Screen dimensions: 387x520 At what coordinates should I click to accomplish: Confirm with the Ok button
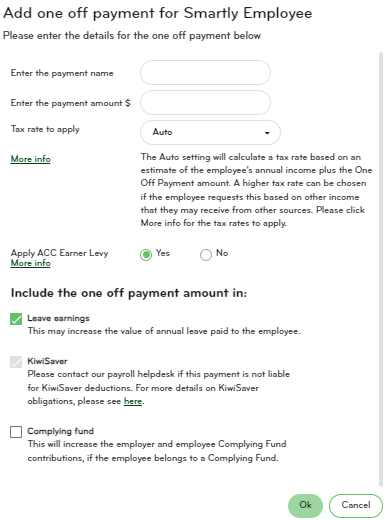[305, 505]
